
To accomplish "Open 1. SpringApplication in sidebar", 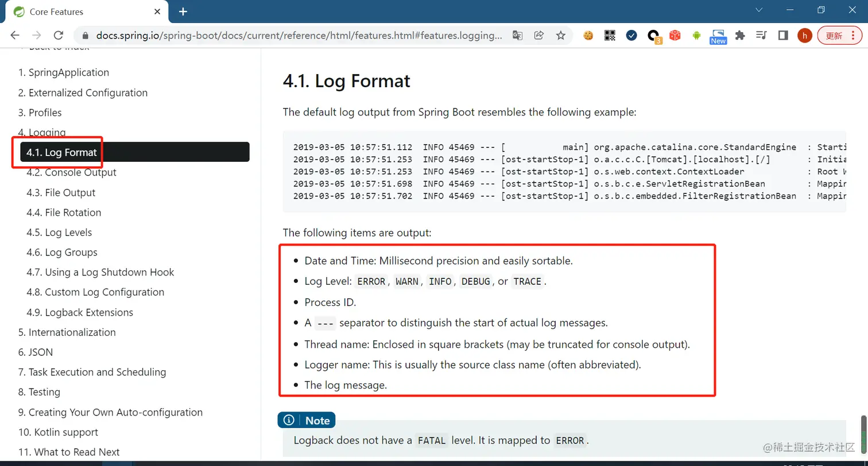I will tap(63, 72).
